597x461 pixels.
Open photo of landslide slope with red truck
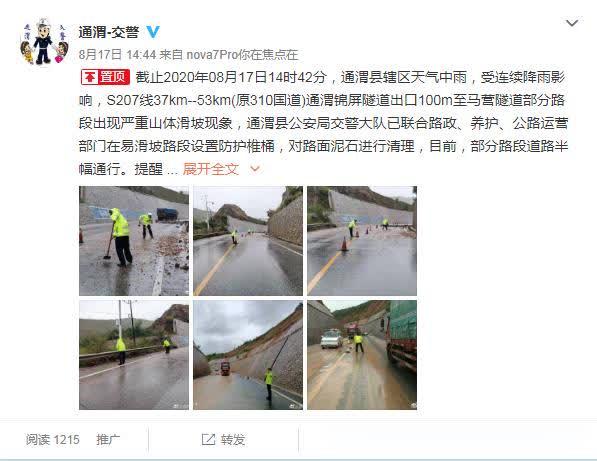(248, 355)
